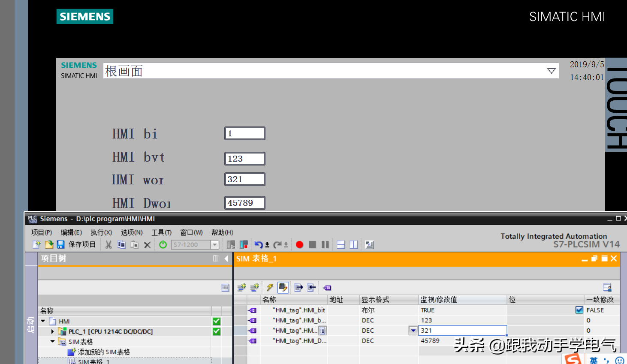Click the cut scissors icon
The height and width of the screenshot is (364, 627).
pos(109,244)
